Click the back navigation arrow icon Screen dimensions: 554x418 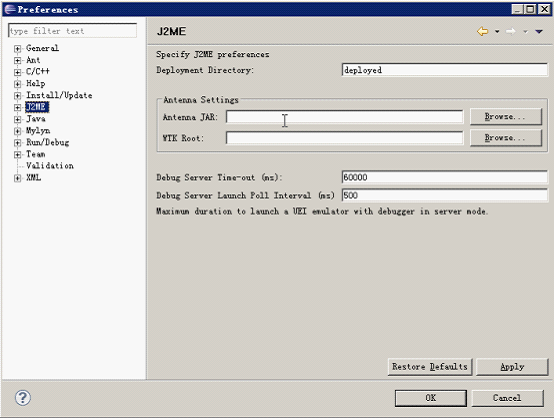483,31
